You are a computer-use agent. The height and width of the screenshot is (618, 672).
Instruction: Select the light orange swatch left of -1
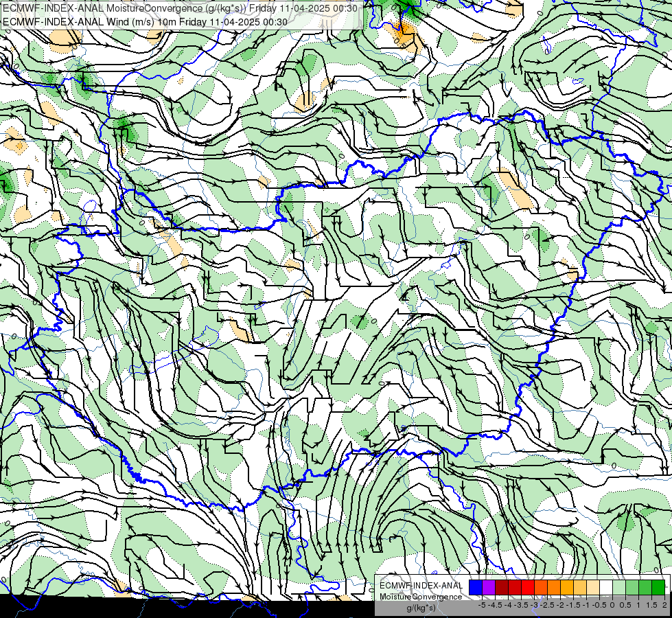pos(580,587)
